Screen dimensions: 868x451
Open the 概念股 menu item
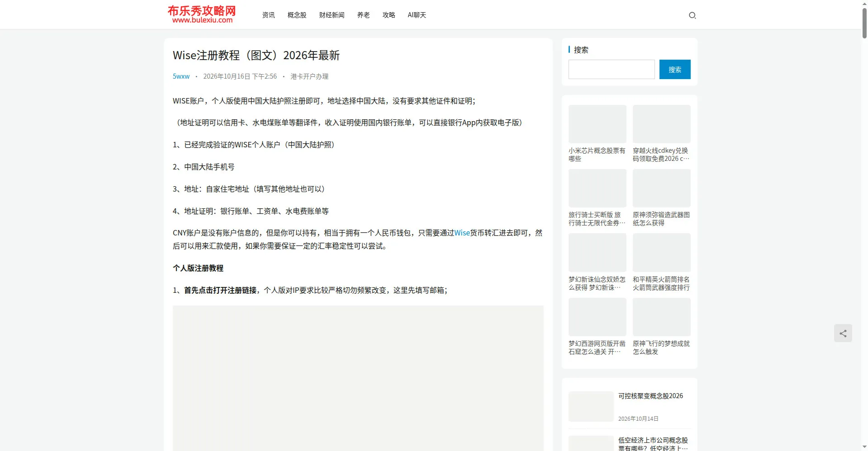pos(297,15)
